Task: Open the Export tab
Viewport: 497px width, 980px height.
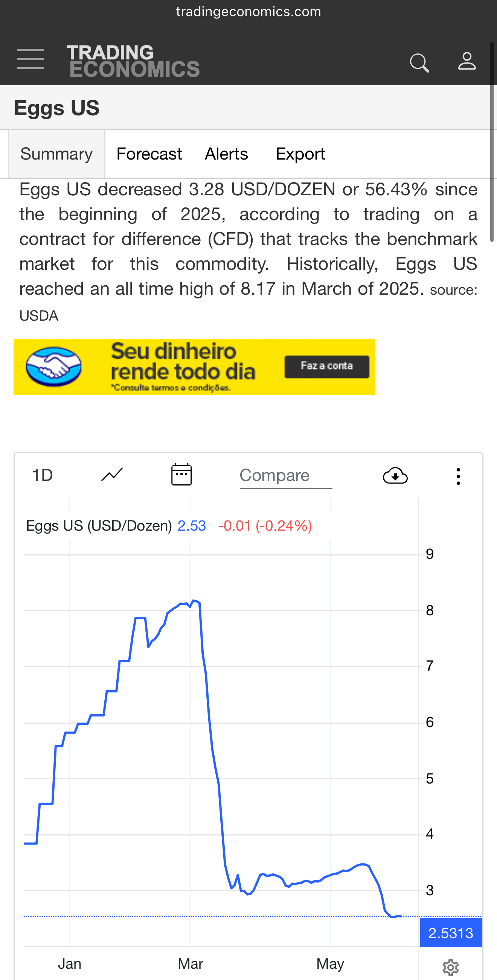Action: click(x=300, y=154)
